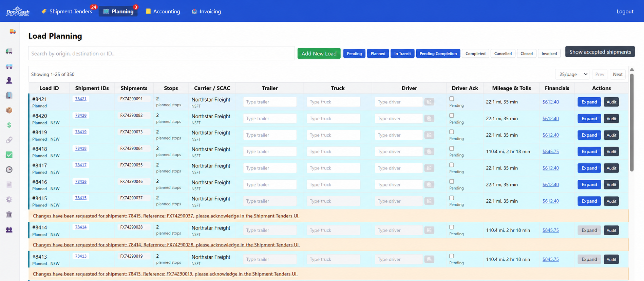Switch to the Planning tab
Viewport: 644px width, 281px height.
[118, 12]
